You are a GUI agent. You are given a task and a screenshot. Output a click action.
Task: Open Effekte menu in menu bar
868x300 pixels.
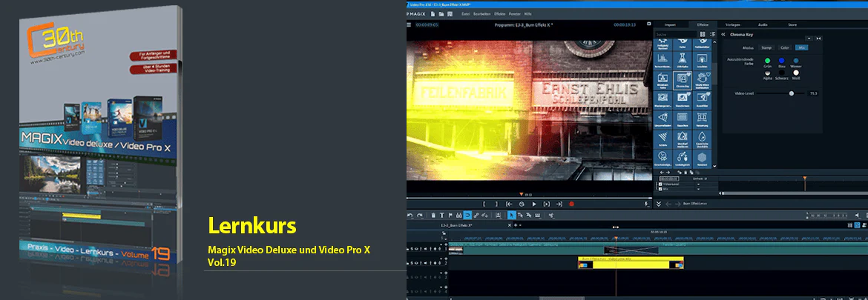click(500, 14)
